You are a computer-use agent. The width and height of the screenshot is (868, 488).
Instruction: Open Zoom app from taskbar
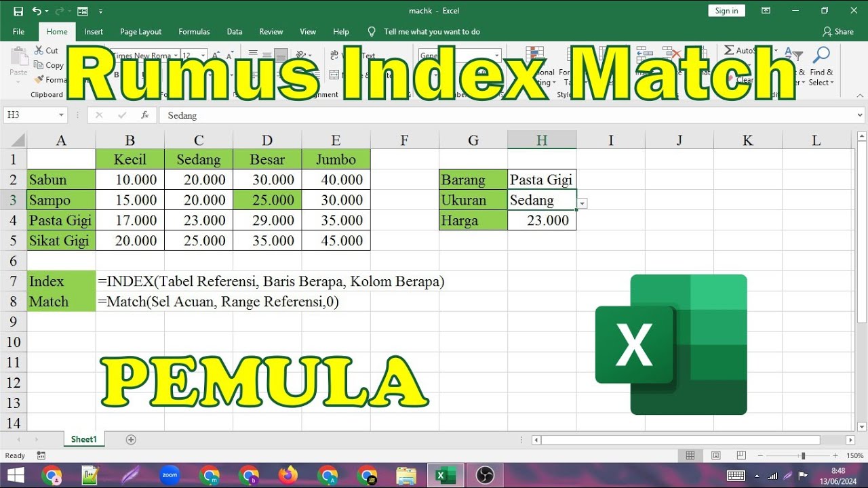[x=170, y=475]
